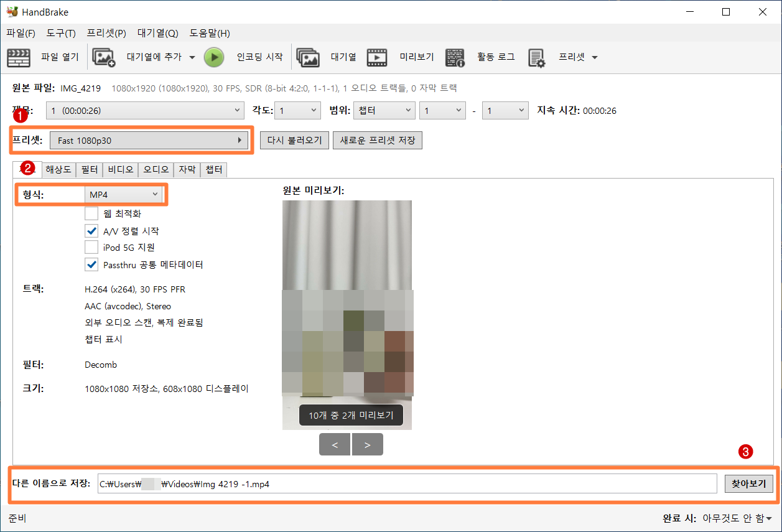This screenshot has height=532, width=782.
Task: Click the 준비 status bar text
Action: [17, 518]
